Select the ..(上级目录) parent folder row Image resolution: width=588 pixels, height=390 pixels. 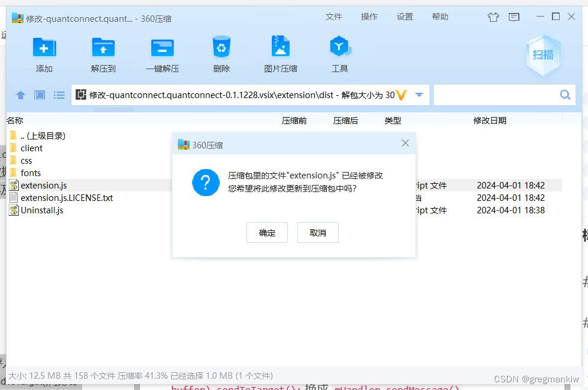37,136
